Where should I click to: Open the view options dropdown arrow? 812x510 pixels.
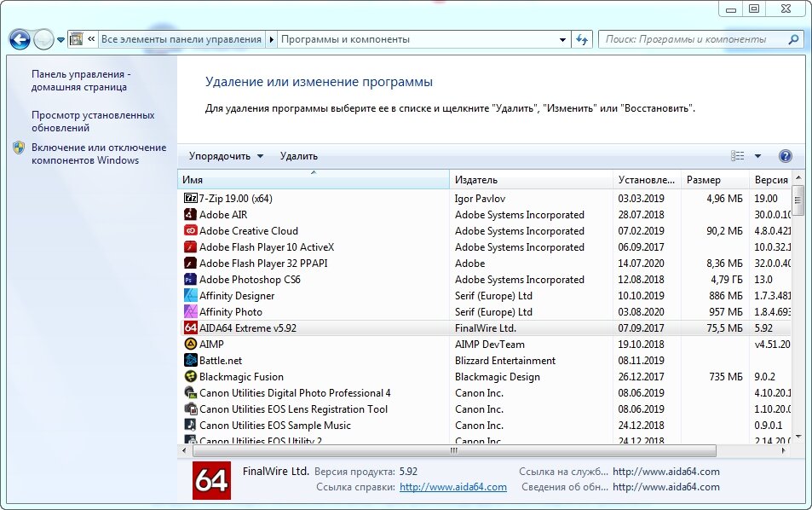757,156
